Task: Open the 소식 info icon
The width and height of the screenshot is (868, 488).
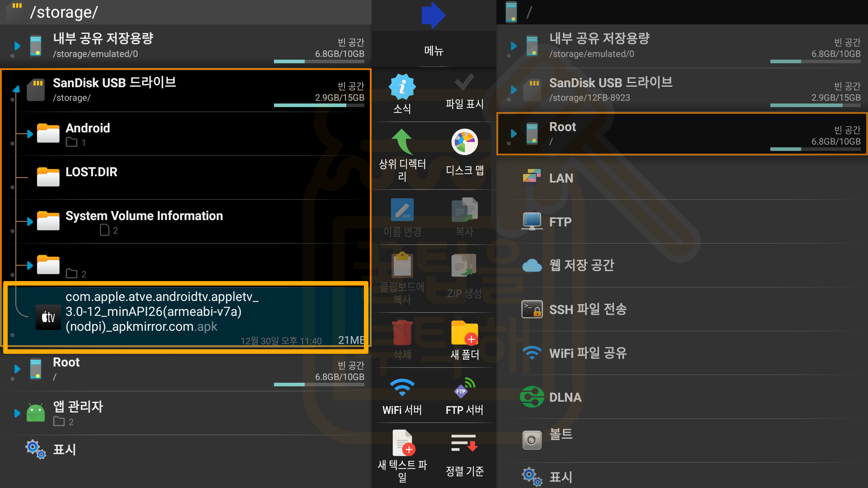Action: pyautogui.click(x=402, y=87)
